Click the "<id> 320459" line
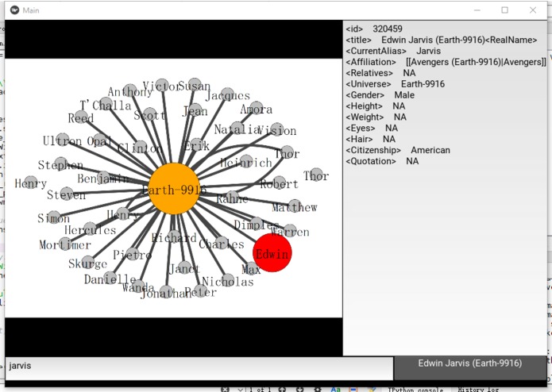 tap(374, 29)
